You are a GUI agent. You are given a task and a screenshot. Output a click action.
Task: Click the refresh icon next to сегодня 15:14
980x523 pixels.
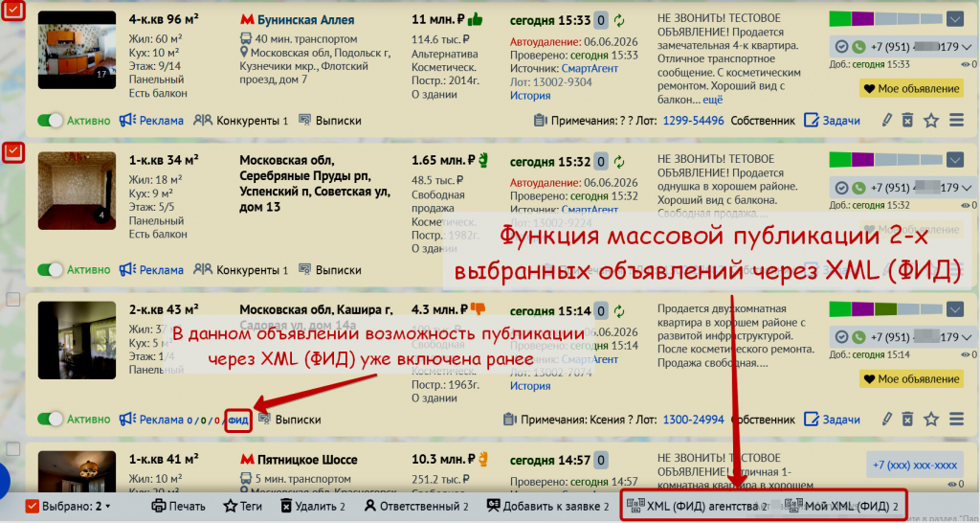(619, 311)
